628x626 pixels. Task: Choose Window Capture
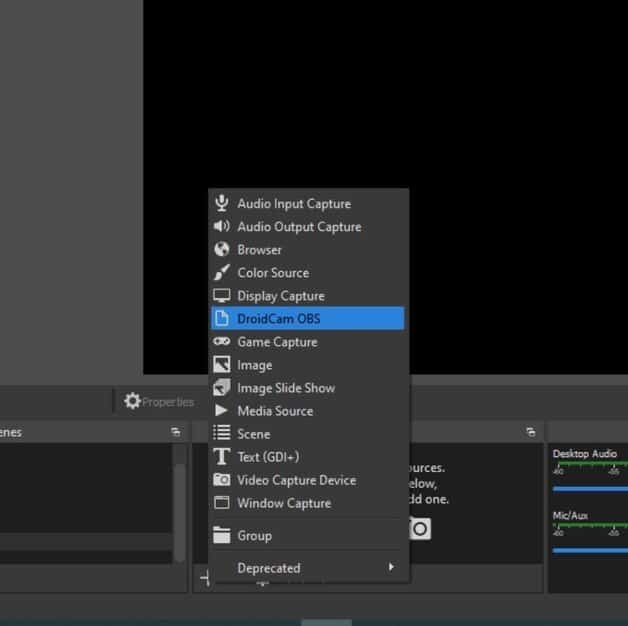click(x=308, y=503)
